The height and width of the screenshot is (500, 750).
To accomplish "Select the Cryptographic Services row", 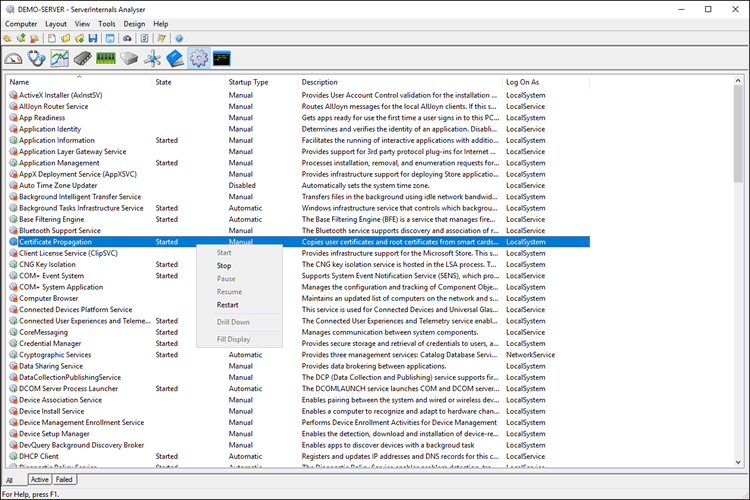I will point(299,355).
